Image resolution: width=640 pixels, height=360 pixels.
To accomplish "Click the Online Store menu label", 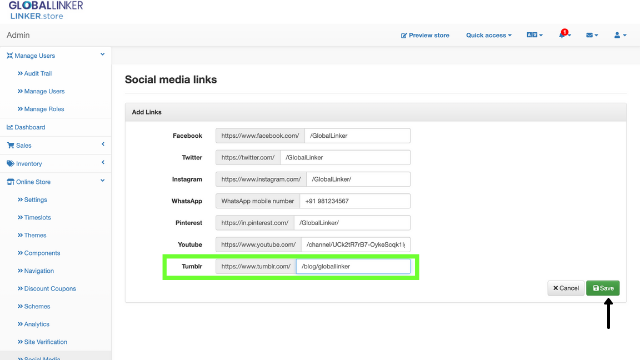I will click(x=33, y=182).
